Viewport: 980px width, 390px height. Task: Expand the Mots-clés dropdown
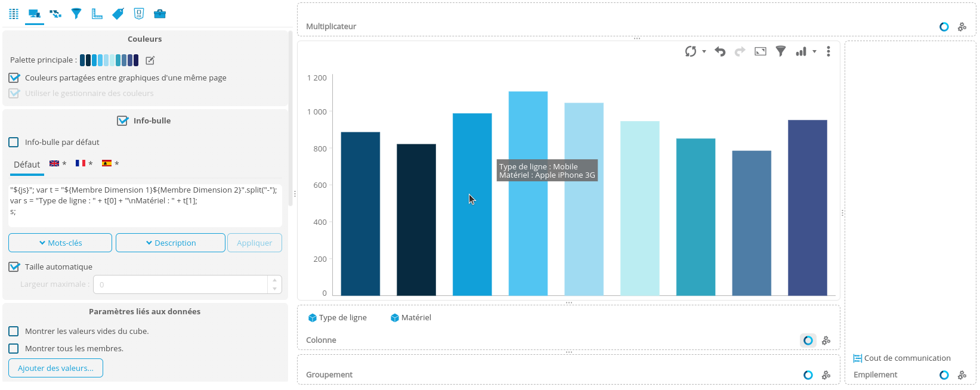click(x=60, y=243)
